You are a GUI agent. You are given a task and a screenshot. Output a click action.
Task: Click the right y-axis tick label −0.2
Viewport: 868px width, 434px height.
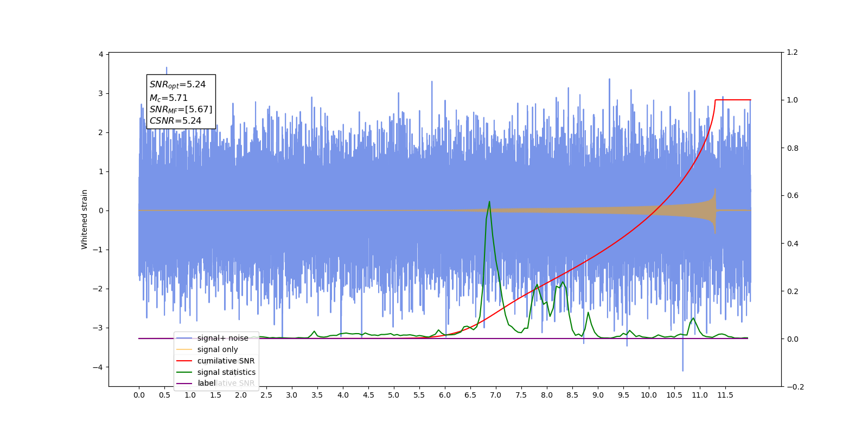click(795, 387)
